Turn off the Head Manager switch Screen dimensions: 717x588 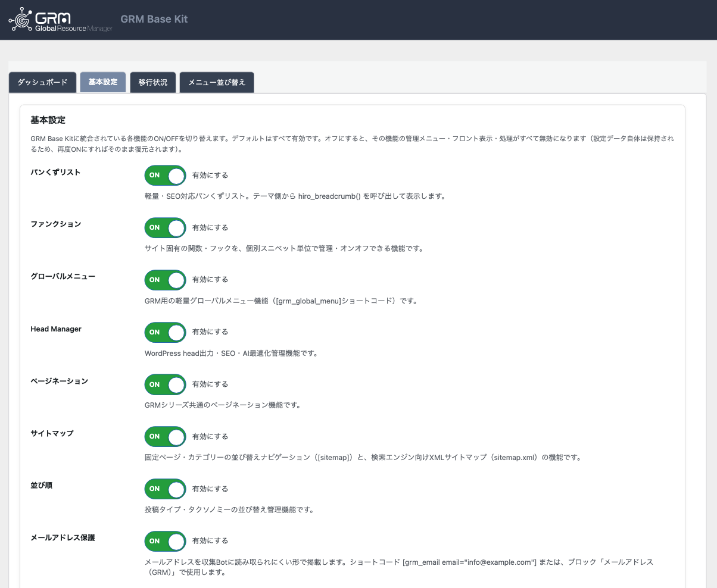(x=165, y=332)
